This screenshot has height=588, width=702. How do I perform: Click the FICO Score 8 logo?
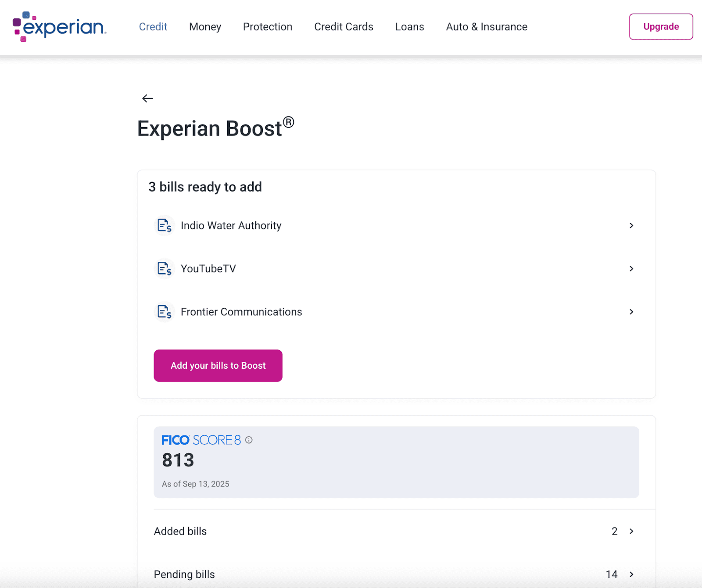pyautogui.click(x=201, y=440)
